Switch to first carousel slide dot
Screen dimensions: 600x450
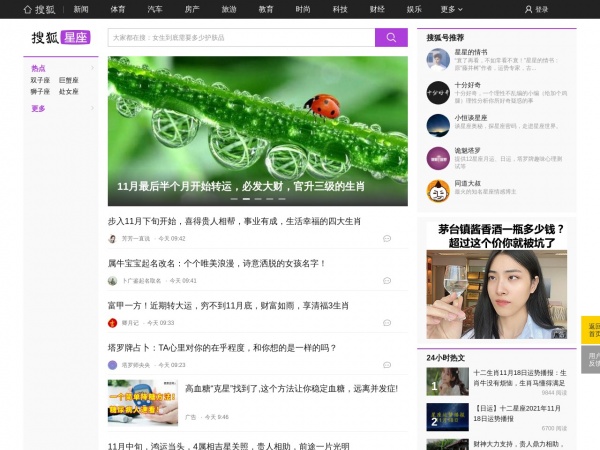coord(234,199)
